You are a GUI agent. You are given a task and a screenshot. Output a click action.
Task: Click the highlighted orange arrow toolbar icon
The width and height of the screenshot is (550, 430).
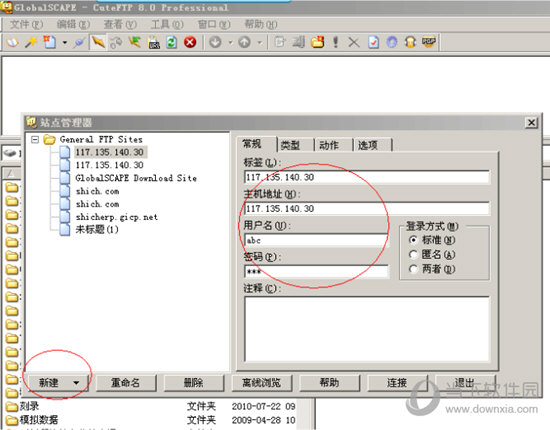tap(98, 43)
